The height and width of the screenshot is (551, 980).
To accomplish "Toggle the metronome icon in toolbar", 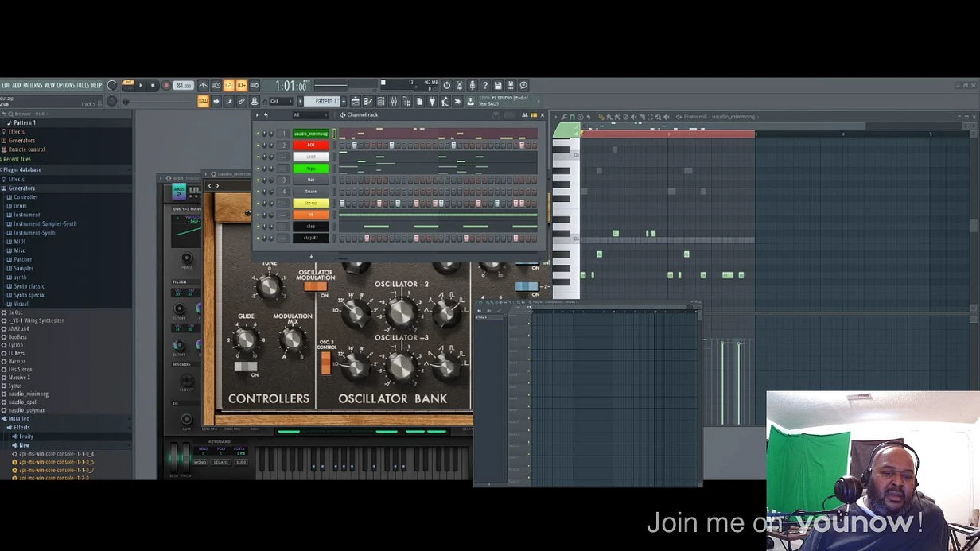I will pyautogui.click(x=203, y=85).
